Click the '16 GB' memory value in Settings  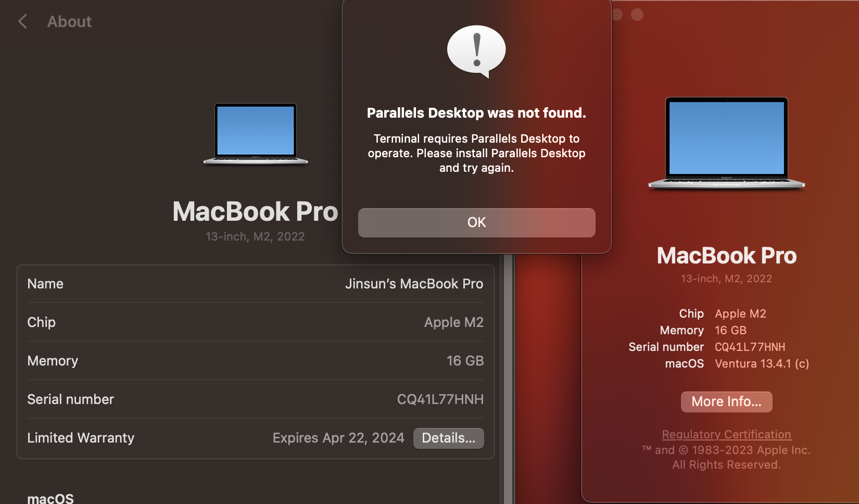[465, 361]
